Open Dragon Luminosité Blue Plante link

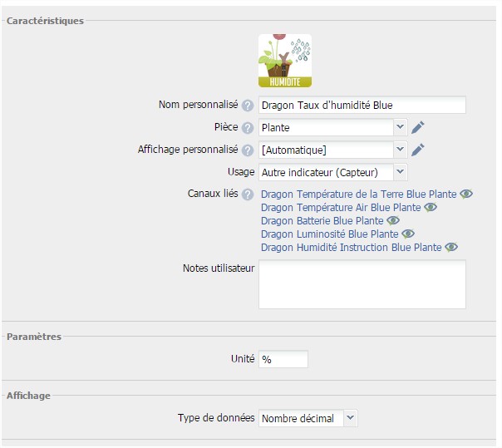tap(329, 234)
